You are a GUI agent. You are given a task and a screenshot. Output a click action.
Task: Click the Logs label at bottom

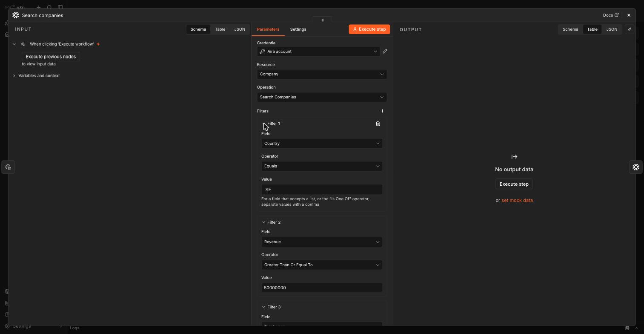coord(75,328)
